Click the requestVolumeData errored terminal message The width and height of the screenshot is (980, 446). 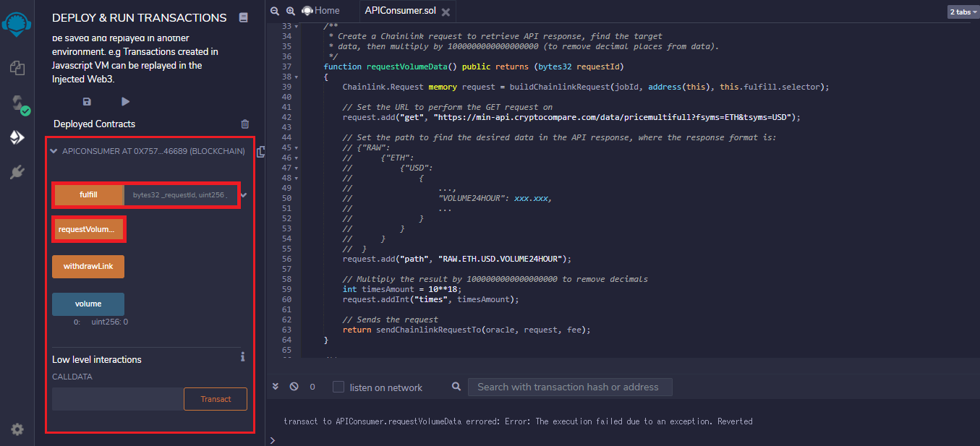pyautogui.click(x=518, y=421)
